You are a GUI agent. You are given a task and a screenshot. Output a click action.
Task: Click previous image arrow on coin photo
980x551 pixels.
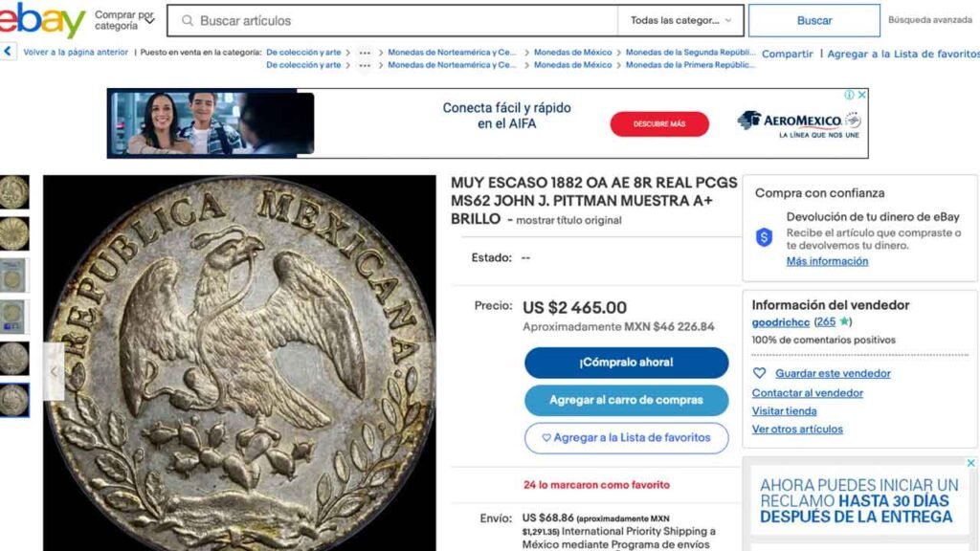(x=54, y=371)
